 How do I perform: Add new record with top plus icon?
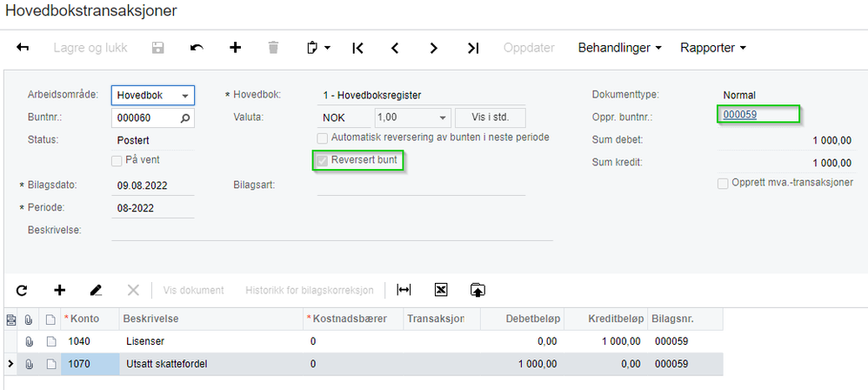pyautogui.click(x=236, y=48)
